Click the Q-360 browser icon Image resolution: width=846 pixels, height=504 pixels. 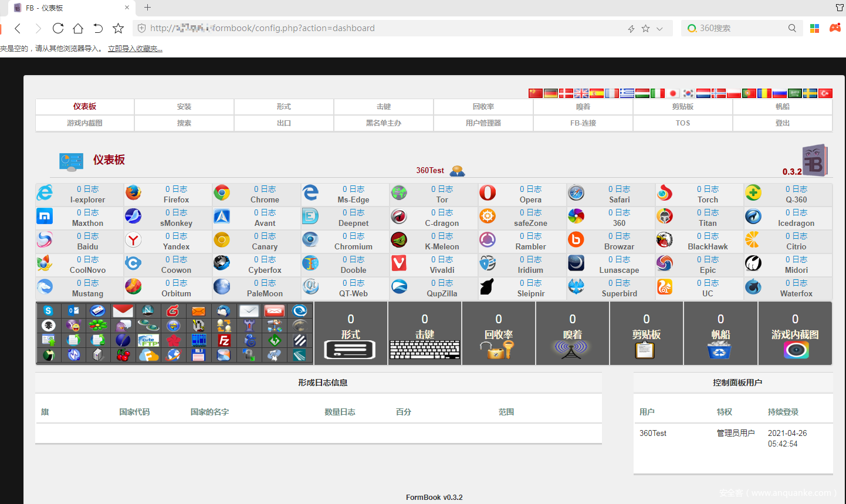tap(753, 192)
